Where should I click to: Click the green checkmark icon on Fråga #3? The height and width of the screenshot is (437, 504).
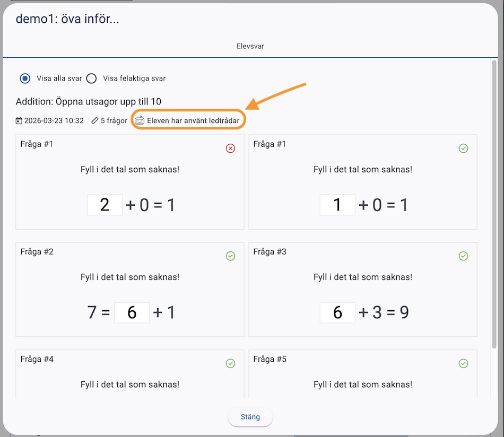463,256
